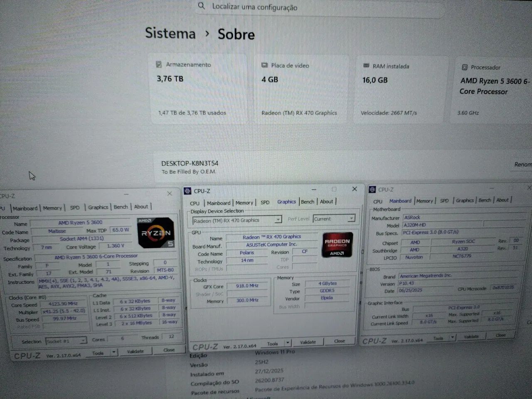Open Bench tab in left CPU-Z window
532x399 pixels.
121,207
